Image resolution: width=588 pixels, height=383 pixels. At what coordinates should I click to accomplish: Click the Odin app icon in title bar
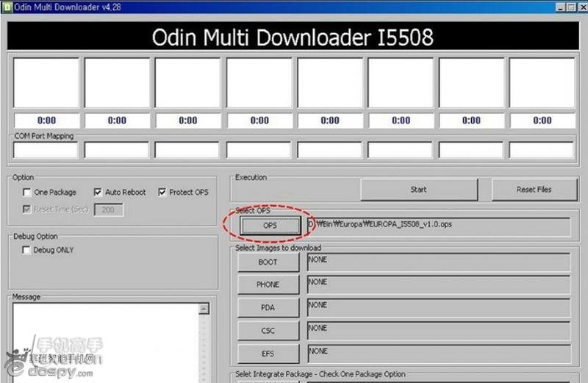(x=7, y=7)
